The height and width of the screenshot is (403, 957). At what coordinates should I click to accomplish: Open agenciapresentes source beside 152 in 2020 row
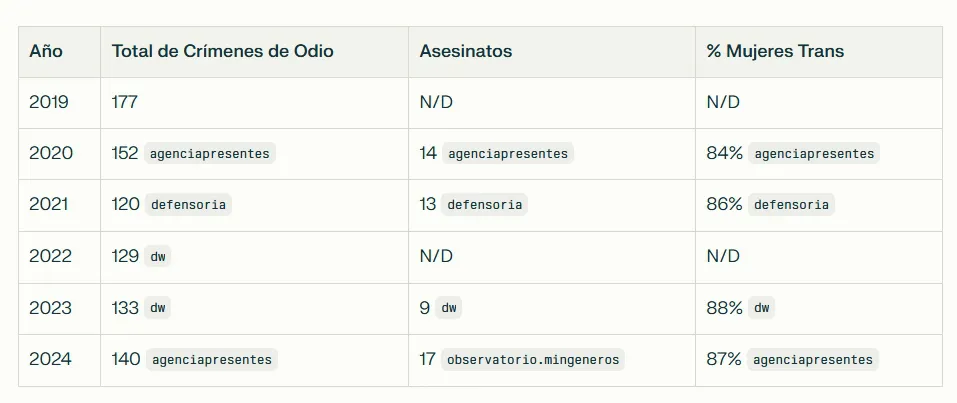tap(210, 154)
